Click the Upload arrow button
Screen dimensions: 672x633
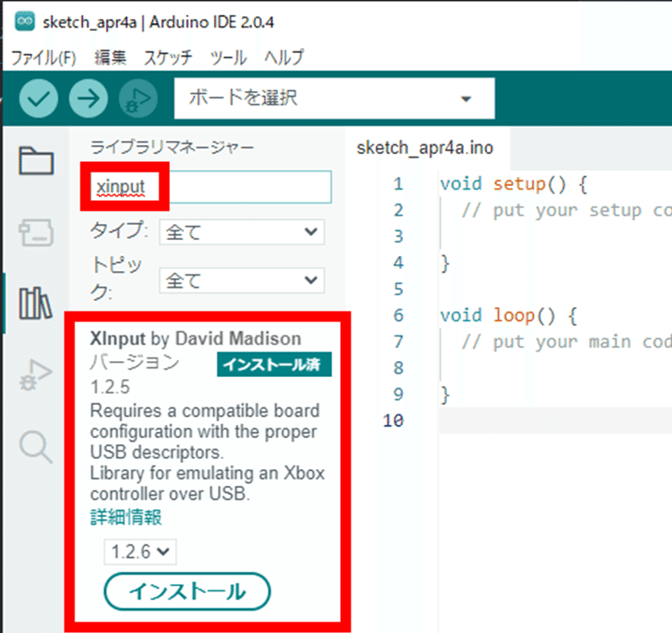[x=89, y=98]
